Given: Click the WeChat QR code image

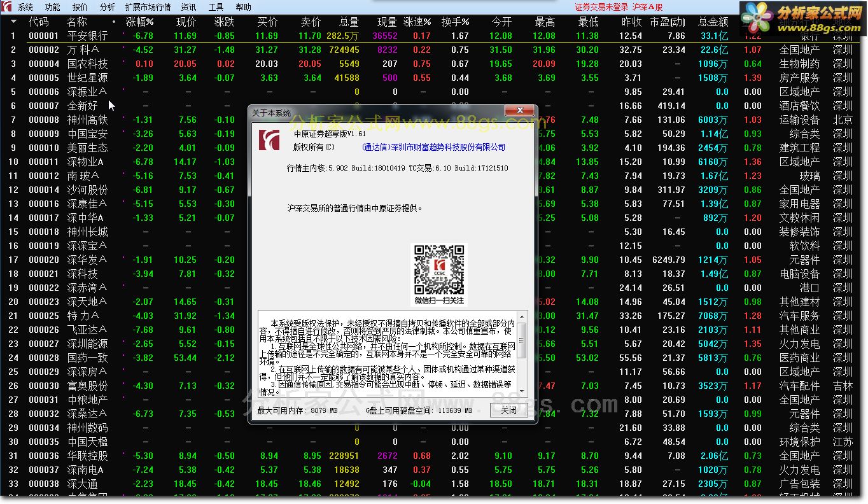Looking at the screenshot, I should (x=439, y=269).
